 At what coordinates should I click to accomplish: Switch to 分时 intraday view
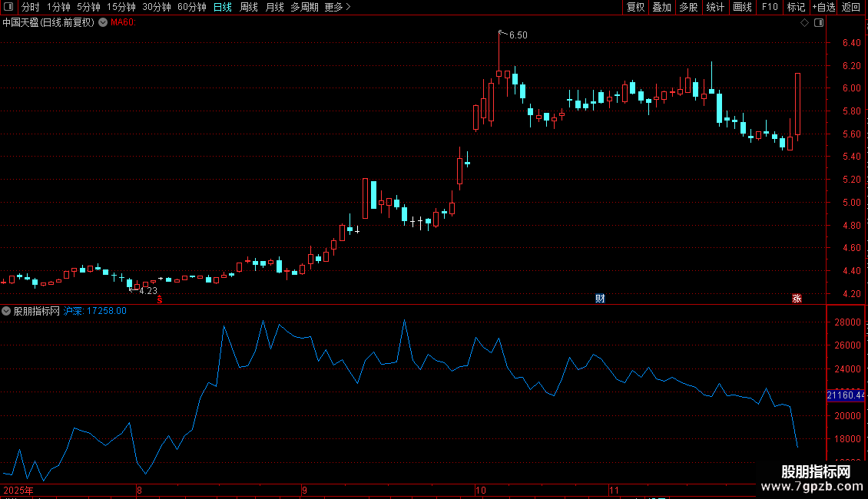pyautogui.click(x=31, y=7)
